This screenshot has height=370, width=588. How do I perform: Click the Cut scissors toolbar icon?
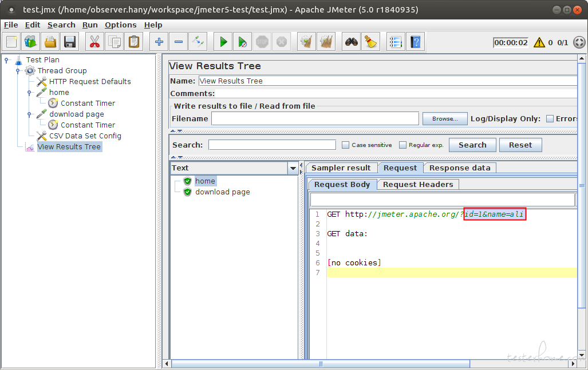(x=94, y=42)
